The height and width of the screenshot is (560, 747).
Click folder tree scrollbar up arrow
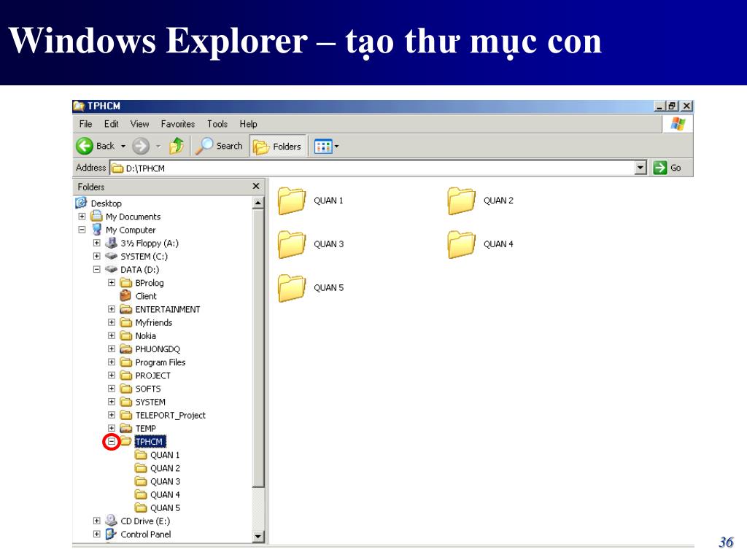pos(258,203)
